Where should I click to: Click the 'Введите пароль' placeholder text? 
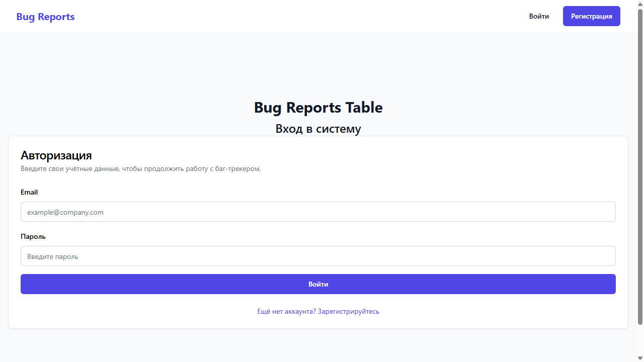[x=53, y=256]
